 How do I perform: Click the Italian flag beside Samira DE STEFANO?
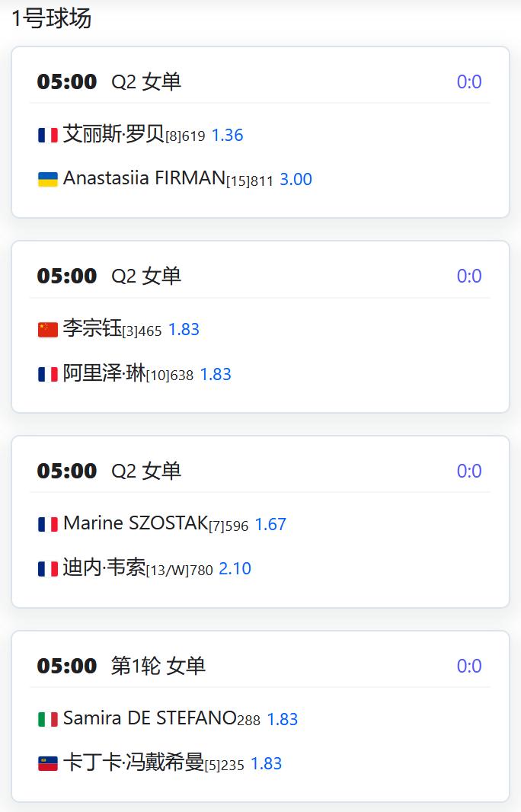click(x=48, y=719)
